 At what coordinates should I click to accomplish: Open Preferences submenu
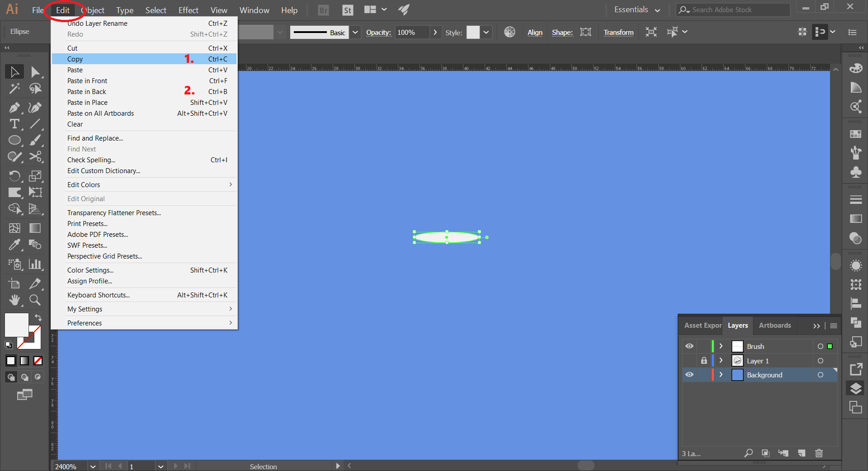point(145,323)
